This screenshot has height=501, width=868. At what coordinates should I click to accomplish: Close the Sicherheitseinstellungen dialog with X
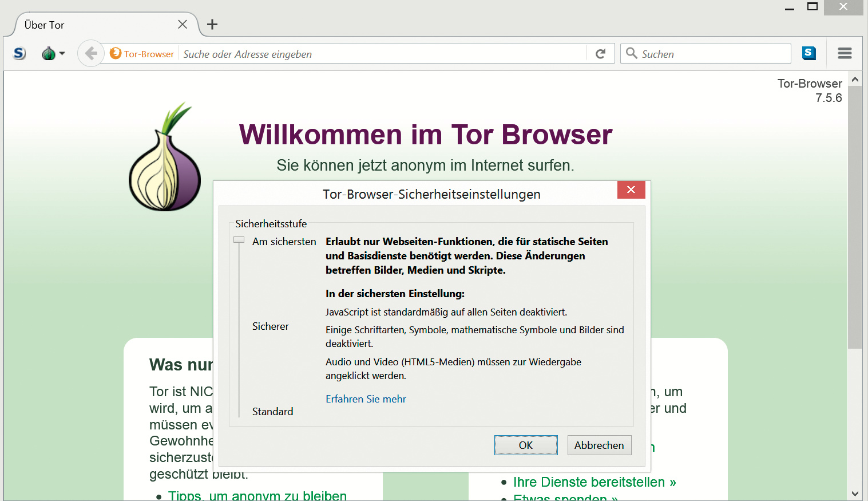[631, 190]
